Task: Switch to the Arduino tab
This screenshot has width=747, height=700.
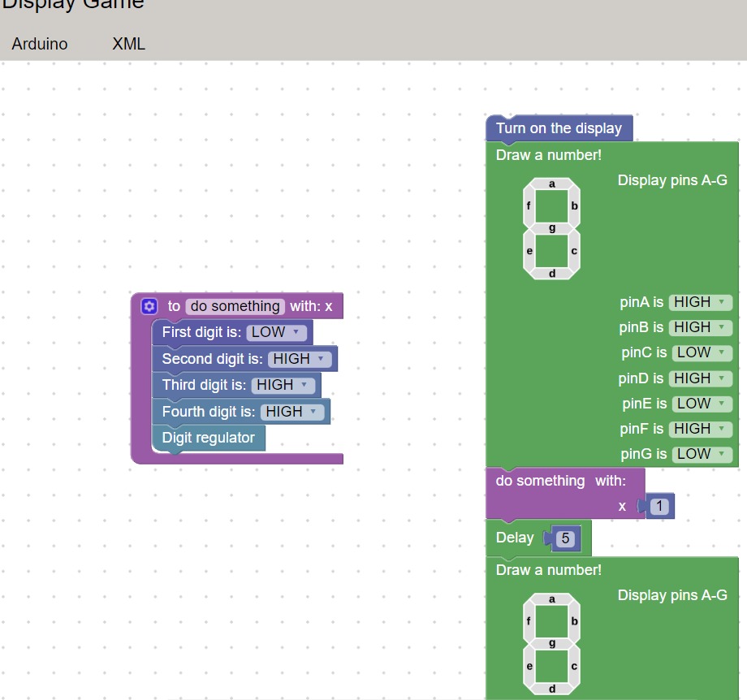Action: coord(40,44)
